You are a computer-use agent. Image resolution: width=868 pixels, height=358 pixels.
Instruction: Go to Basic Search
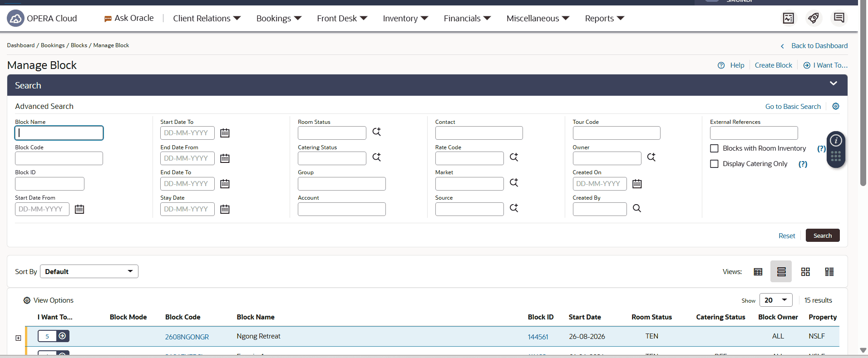click(793, 107)
